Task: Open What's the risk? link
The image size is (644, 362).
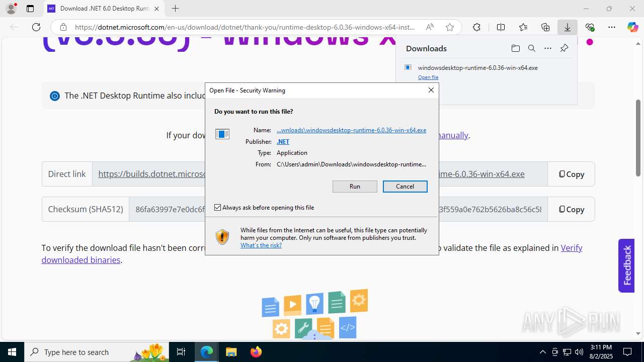Action: point(261,245)
